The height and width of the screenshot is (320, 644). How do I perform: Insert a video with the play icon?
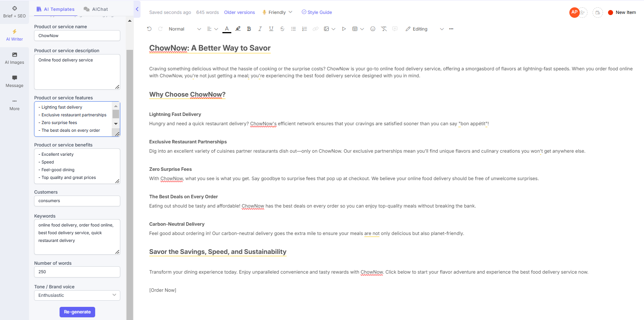344,29
